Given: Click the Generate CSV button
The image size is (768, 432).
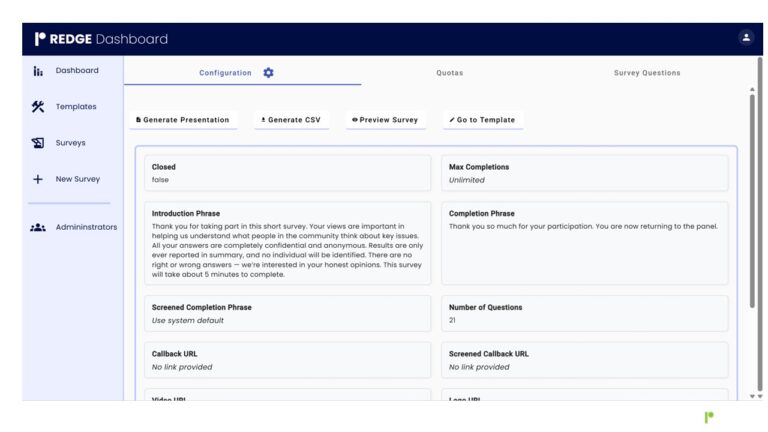Looking at the screenshot, I should 291,120.
